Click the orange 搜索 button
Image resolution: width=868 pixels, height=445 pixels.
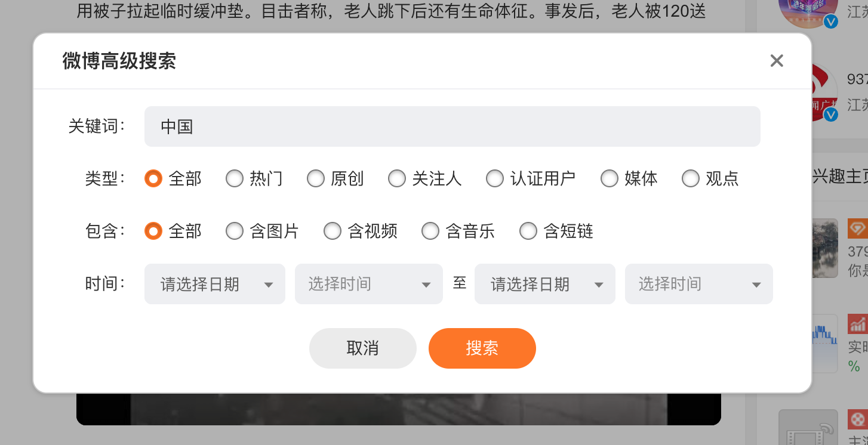point(482,348)
